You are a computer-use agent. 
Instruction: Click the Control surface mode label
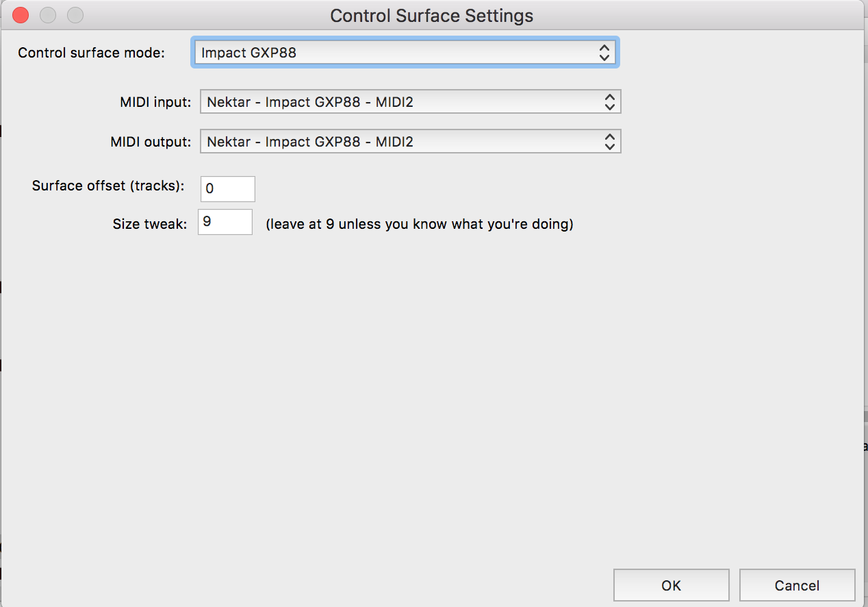click(x=91, y=52)
